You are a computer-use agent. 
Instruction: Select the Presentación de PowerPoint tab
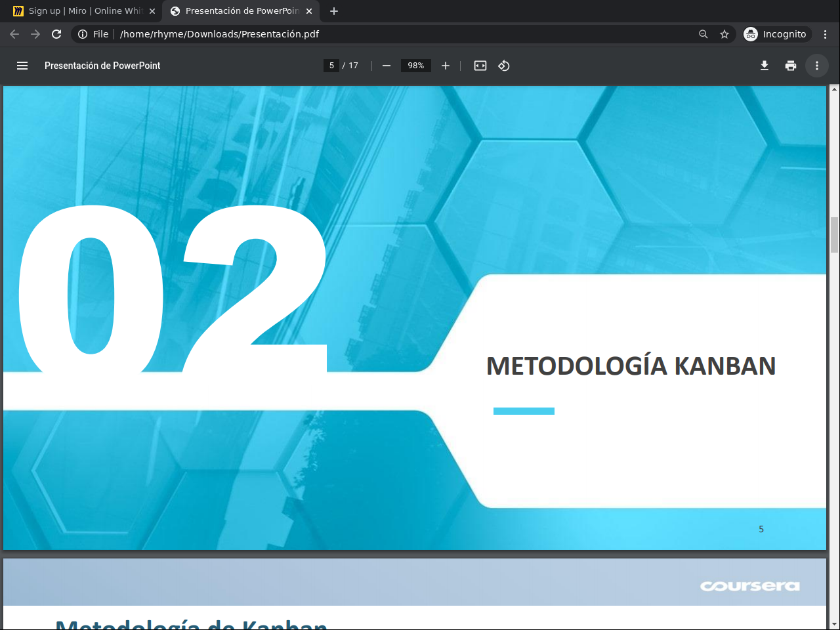click(241, 11)
